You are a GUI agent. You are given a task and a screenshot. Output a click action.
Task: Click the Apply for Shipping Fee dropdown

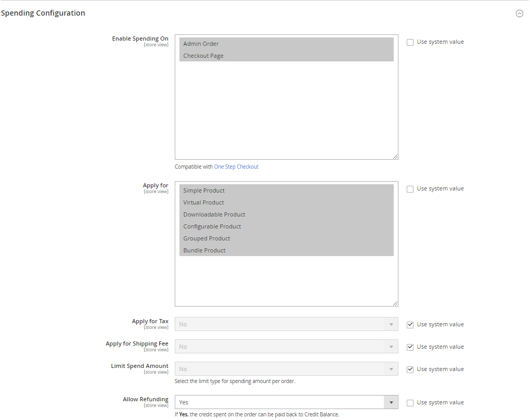tap(286, 347)
